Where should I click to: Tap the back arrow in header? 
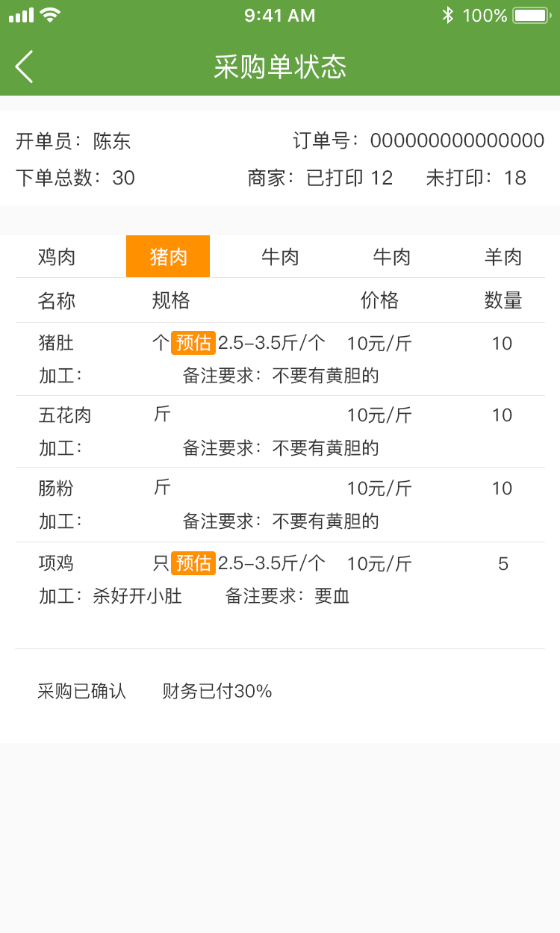click(24, 66)
